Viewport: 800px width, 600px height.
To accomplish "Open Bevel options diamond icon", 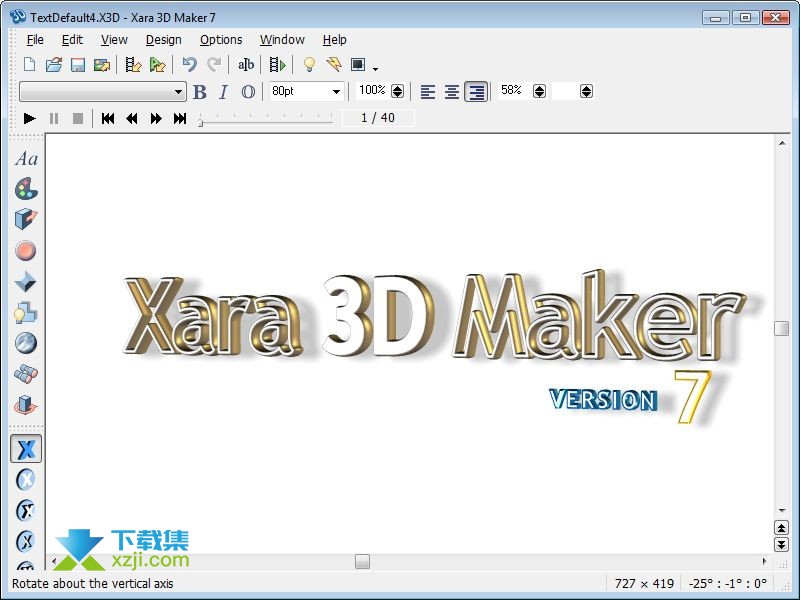I will coord(26,281).
